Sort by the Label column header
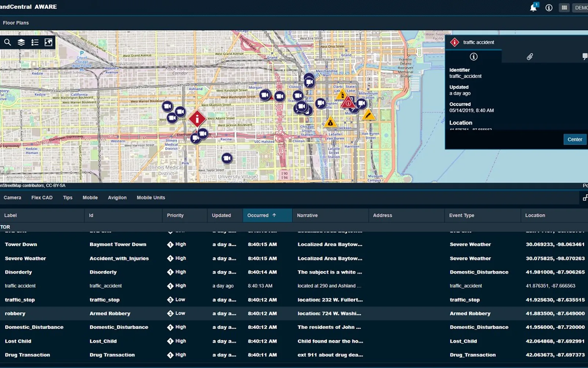This screenshot has height=368, width=588. point(42,215)
